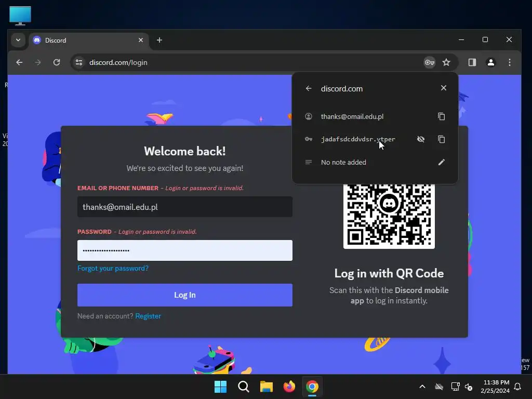Show hidden system tray icons
This screenshot has width=532, height=399.
point(422,387)
